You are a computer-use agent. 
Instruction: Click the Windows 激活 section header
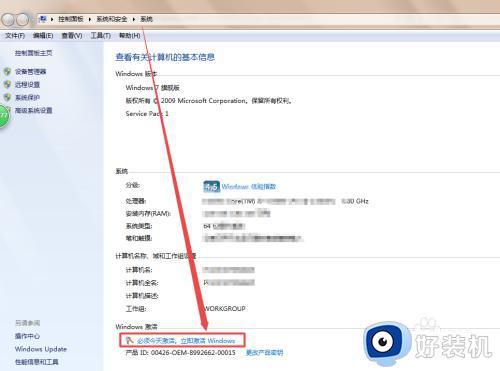coord(136,327)
